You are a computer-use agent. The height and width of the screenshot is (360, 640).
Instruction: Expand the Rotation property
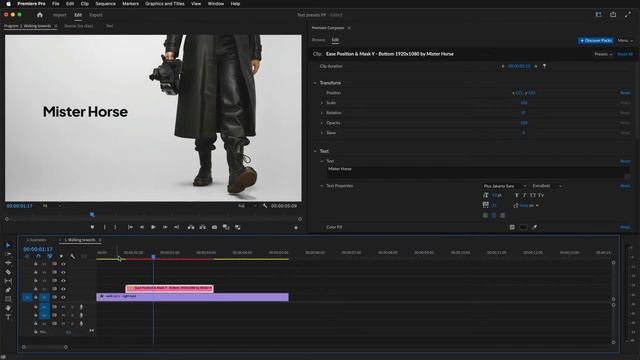click(x=322, y=113)
